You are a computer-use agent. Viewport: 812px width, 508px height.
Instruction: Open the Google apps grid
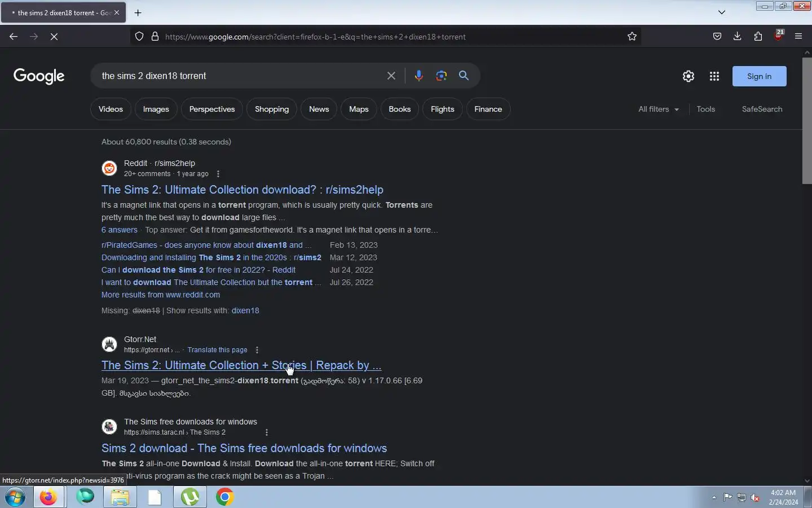[x=714, y=76]
